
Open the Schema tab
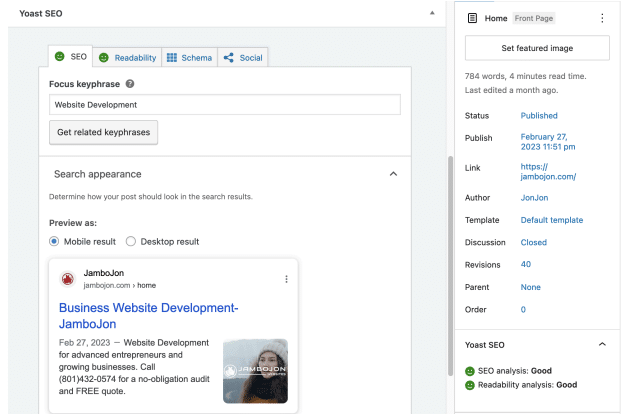[x=189, y=58]
